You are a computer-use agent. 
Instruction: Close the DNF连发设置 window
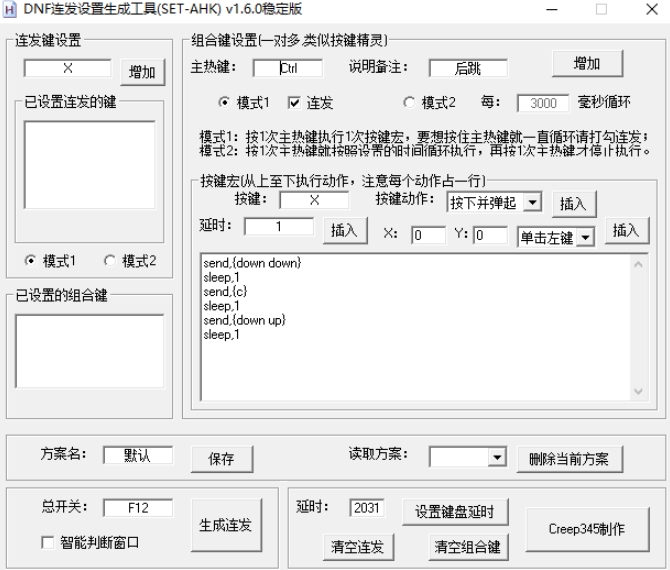652,9
